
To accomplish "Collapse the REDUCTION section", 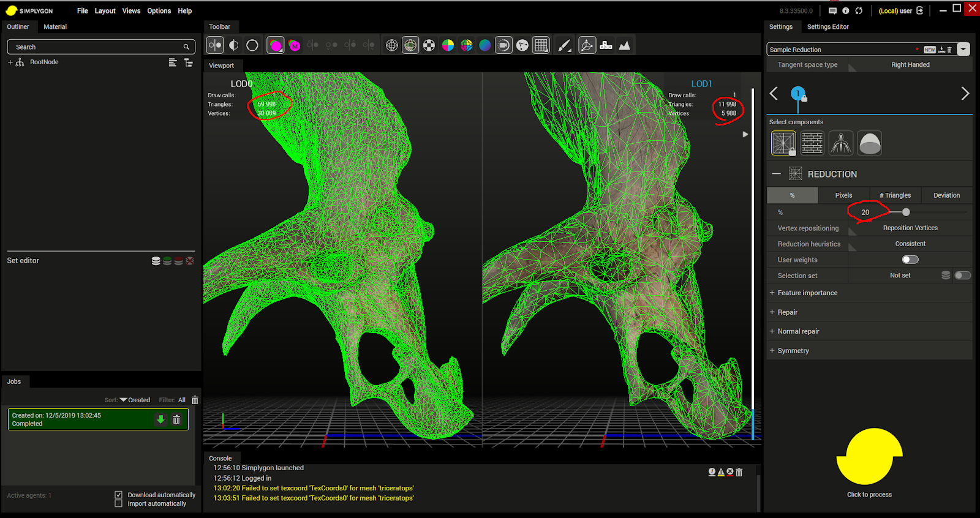I will coord(776,174).
